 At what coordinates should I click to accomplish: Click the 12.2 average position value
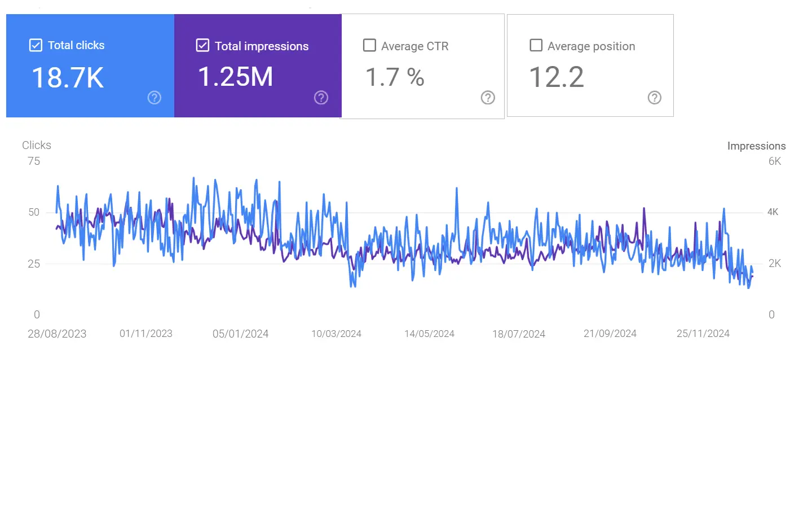tap(557, 77)
